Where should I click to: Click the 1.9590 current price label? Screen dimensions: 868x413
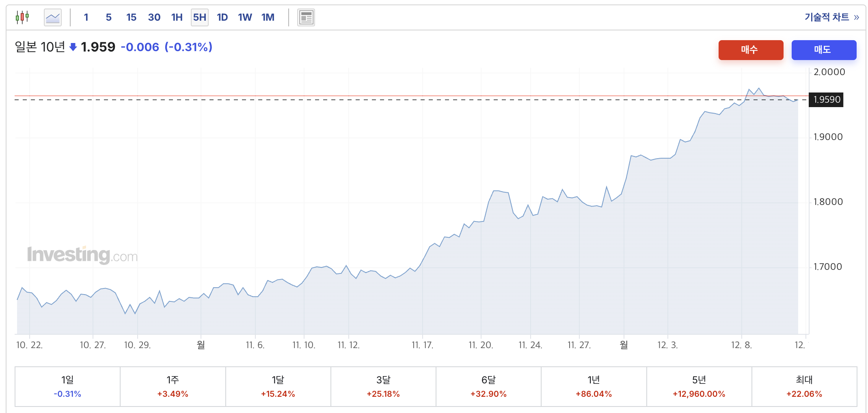[x=826, y=100]
